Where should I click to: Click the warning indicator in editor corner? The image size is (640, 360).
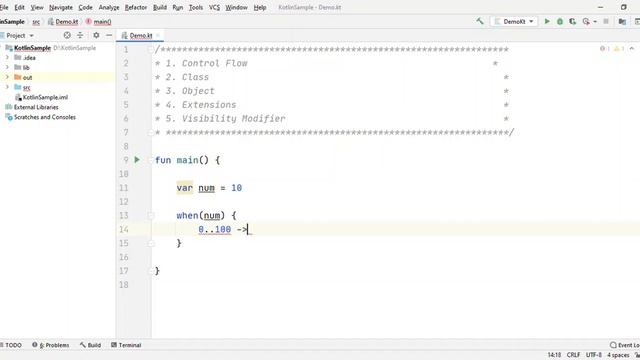pos(619,49)
